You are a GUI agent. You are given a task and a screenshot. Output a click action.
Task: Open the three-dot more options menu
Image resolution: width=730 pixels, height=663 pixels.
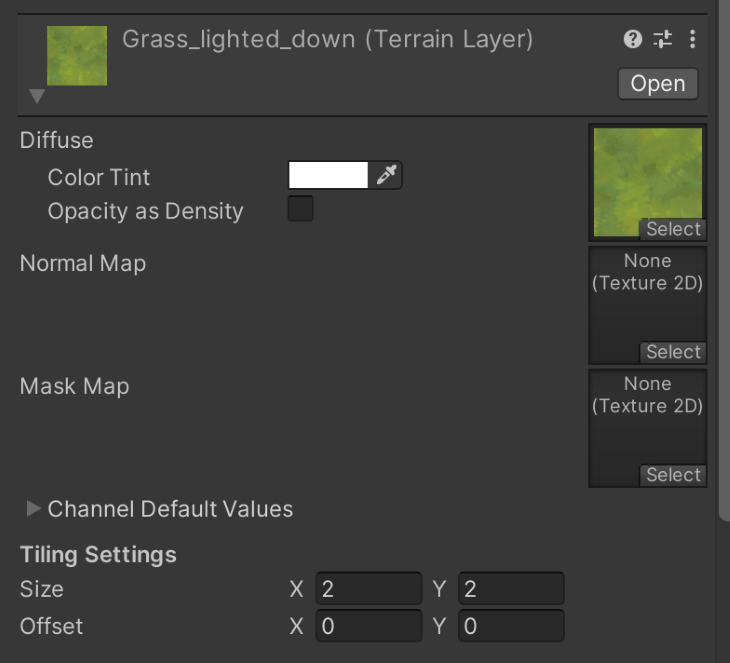692,40
